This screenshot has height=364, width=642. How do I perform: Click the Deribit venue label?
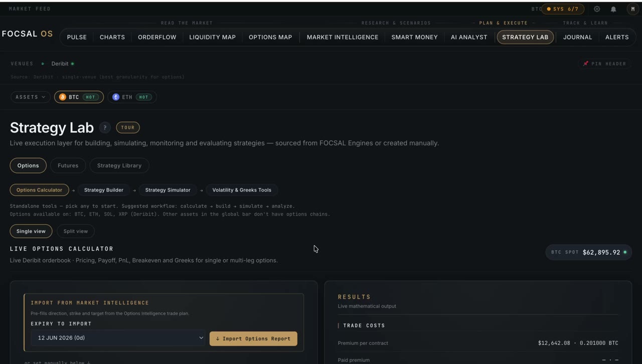coord(60,64)
